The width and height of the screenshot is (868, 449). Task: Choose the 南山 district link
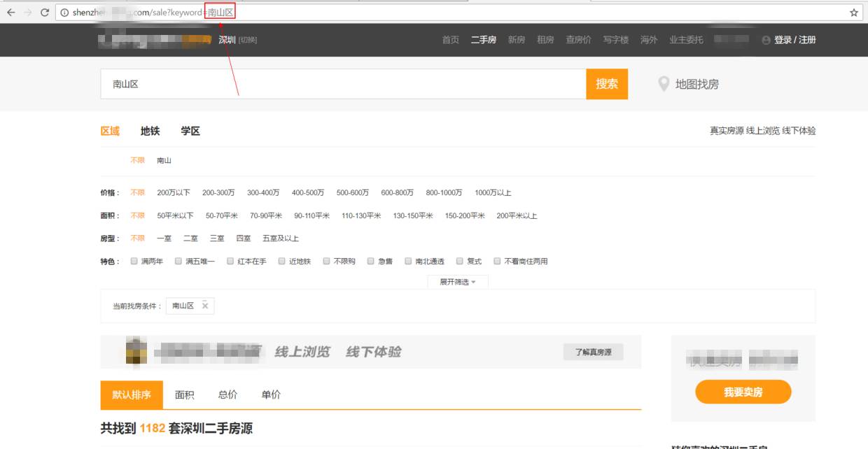click(164, 160)
